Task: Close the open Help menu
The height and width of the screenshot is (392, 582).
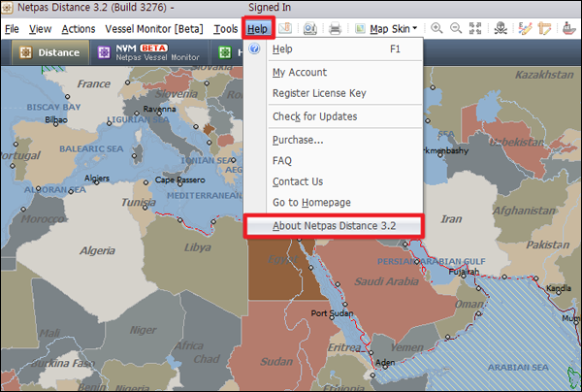Action: (258, 28)
